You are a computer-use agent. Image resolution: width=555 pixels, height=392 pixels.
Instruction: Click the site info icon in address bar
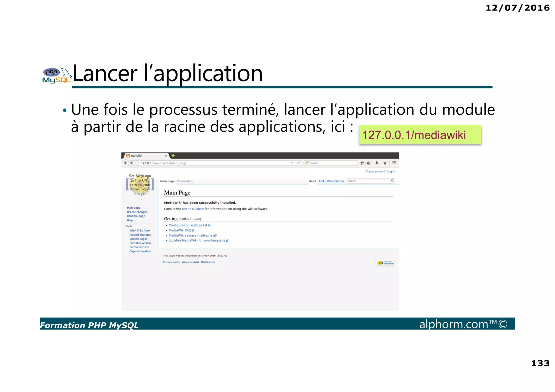click(137, 163)
